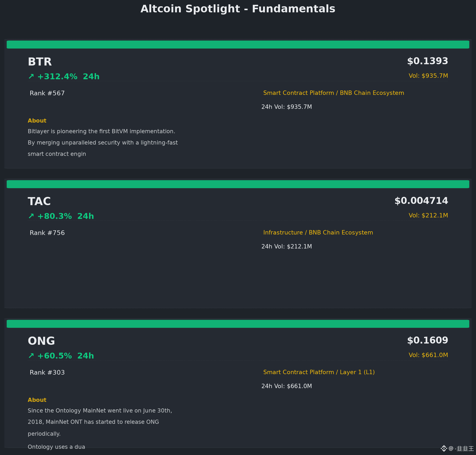Click the BTR green up-arrow icon
This screenshot has width=476, height=455.
pos(31,76)
